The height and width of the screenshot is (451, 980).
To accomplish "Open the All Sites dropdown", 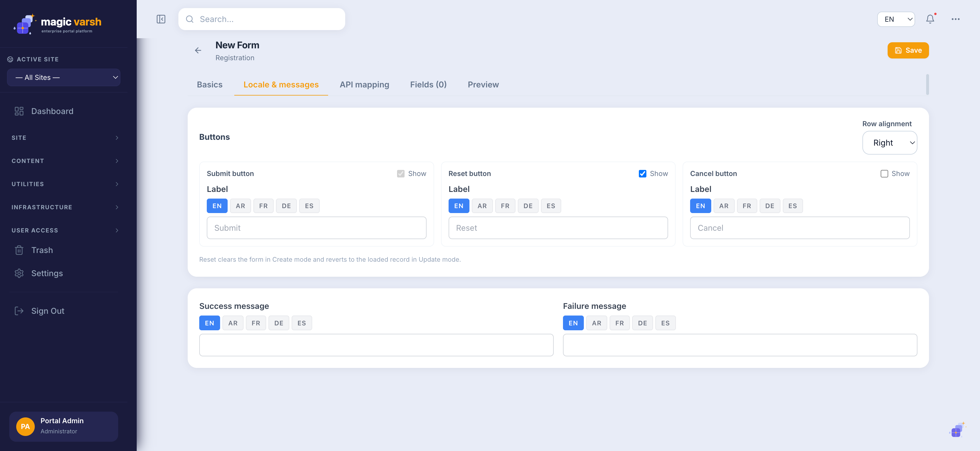I will [x=64, y=77].
